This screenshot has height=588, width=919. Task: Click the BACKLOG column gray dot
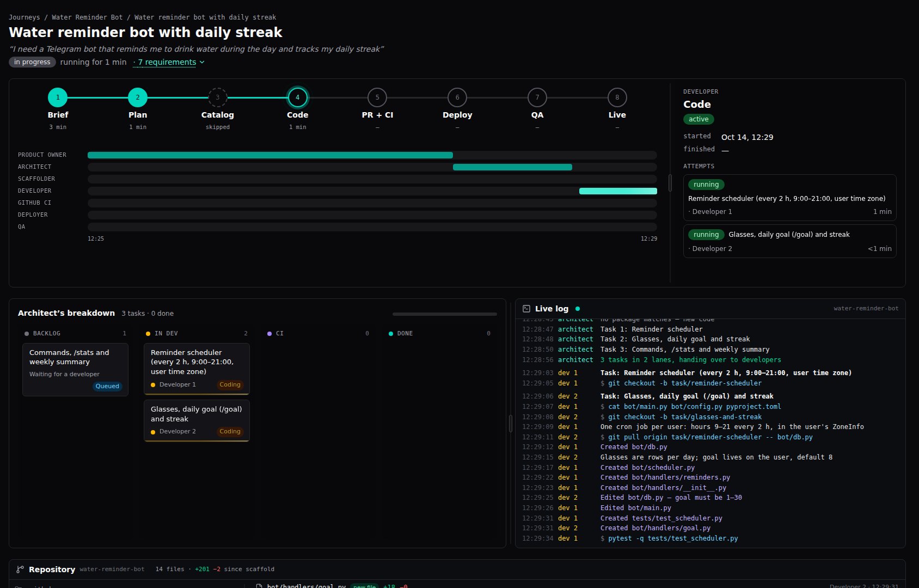tap(27, 334)
